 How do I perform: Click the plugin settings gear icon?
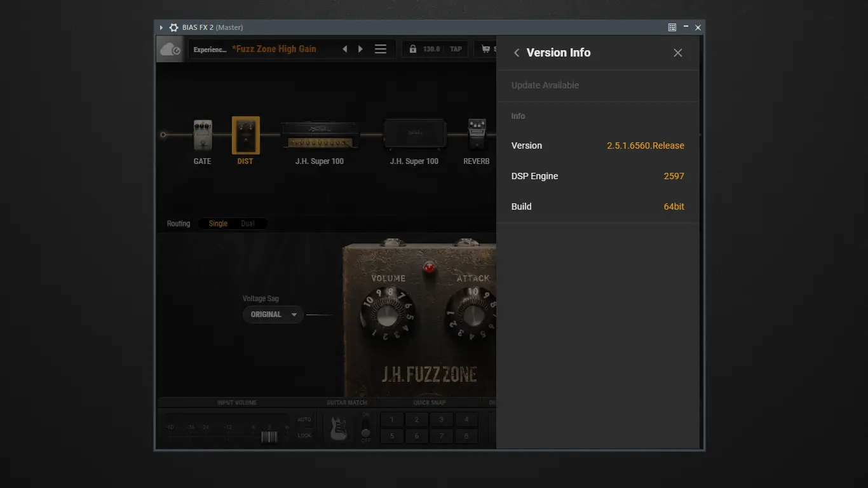(173, 27)
